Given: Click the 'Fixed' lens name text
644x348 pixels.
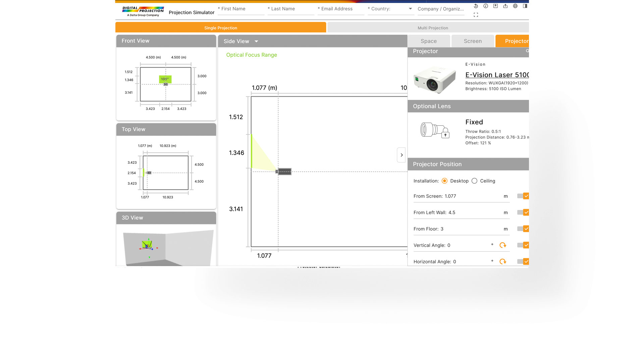Looking at the screenshot, I should coord(474,122).
